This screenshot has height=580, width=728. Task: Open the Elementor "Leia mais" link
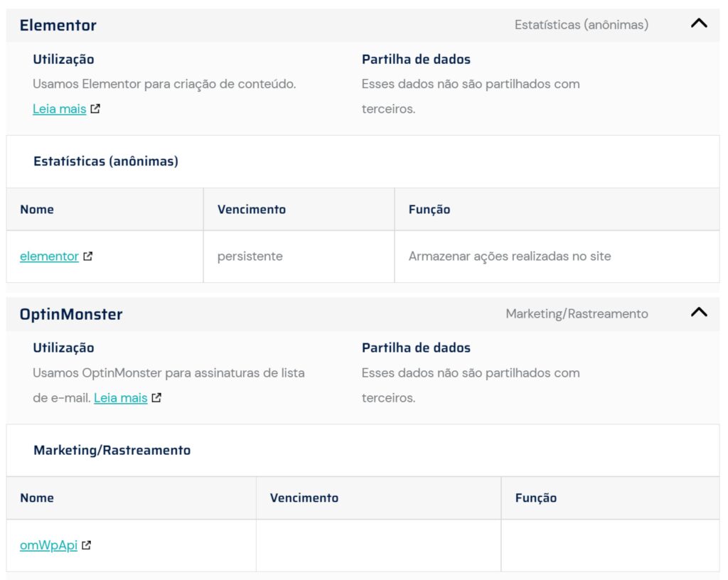[59, 109]
